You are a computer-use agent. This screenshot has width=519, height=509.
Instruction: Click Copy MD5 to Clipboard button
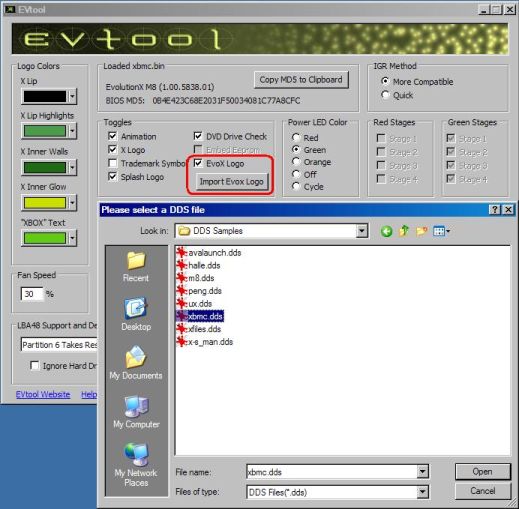pos(301,80)
